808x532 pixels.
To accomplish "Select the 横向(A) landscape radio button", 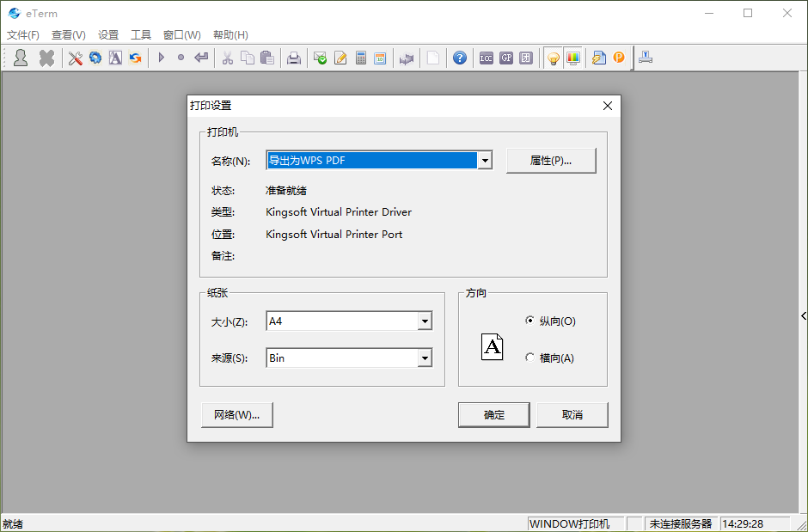I will pos(529,358).
